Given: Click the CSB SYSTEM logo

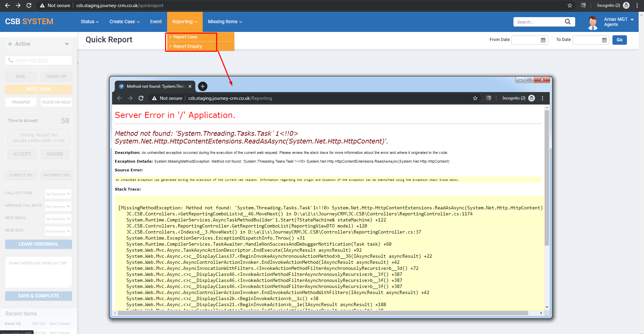Looking at the screenshot, I should [x=29, y=22].
